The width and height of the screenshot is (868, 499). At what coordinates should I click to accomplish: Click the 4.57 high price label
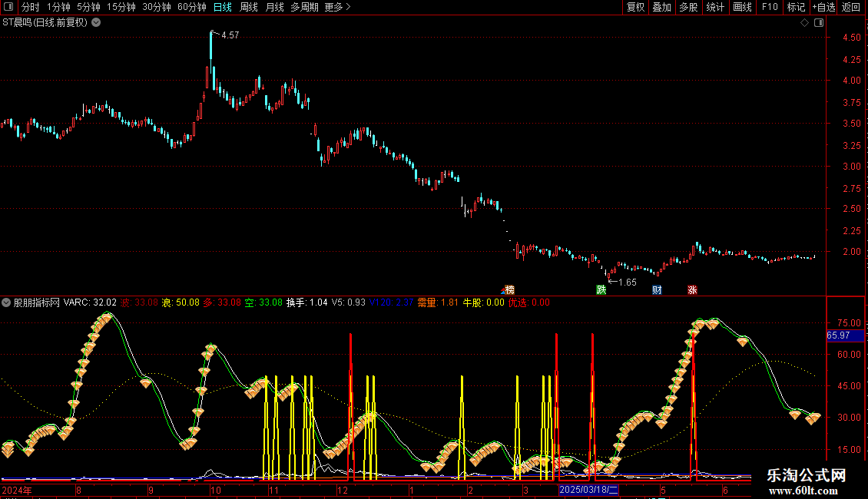tap(230, 35)
